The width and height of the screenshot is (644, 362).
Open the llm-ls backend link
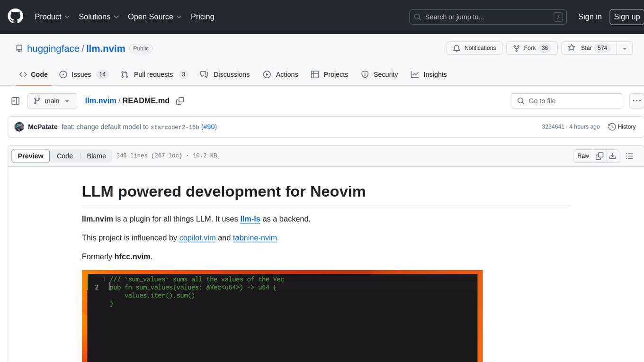tap(250, 219)
